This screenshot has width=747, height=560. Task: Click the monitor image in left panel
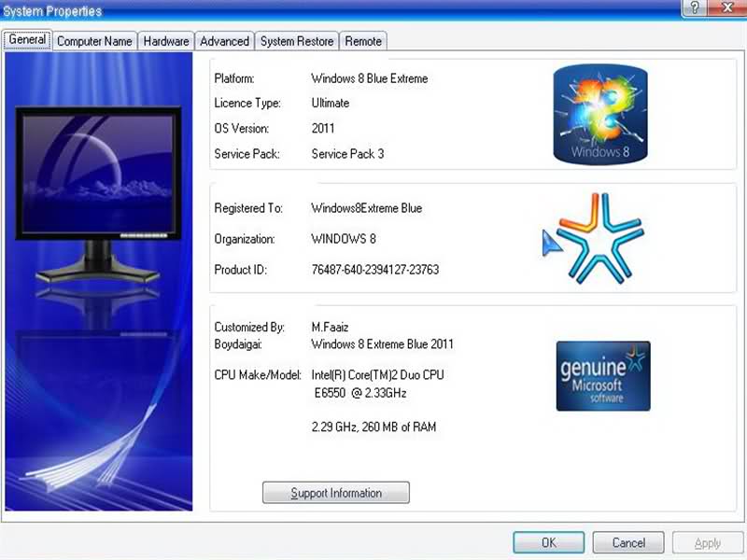pyautogui.click(x=98, y=195)
